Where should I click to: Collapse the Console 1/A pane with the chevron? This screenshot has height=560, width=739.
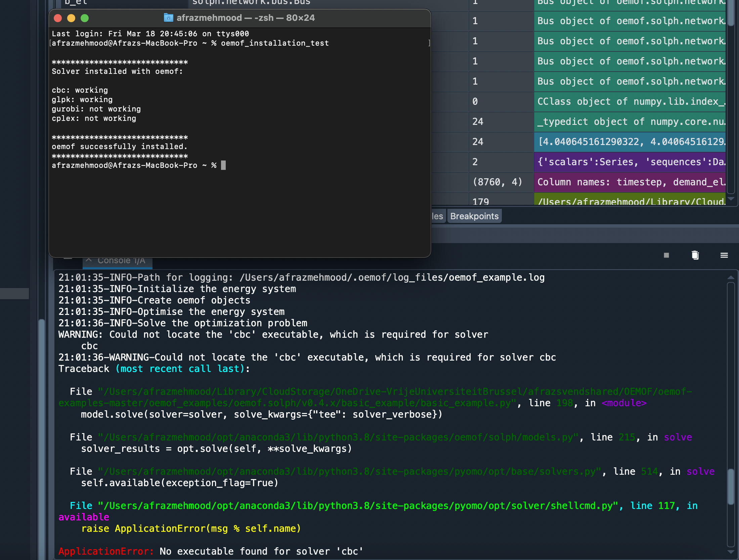89,260
